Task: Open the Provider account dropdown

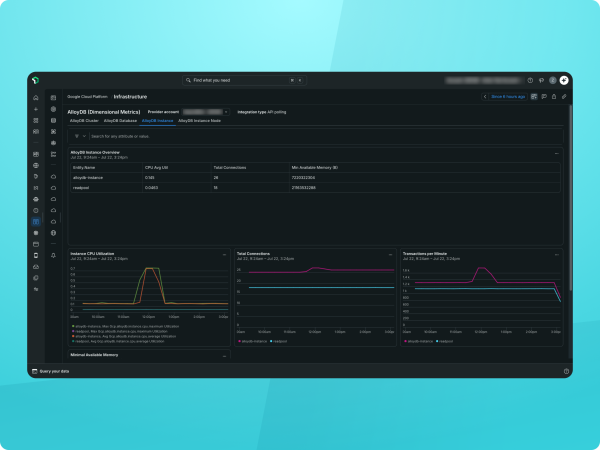Action: click(205, 112)
